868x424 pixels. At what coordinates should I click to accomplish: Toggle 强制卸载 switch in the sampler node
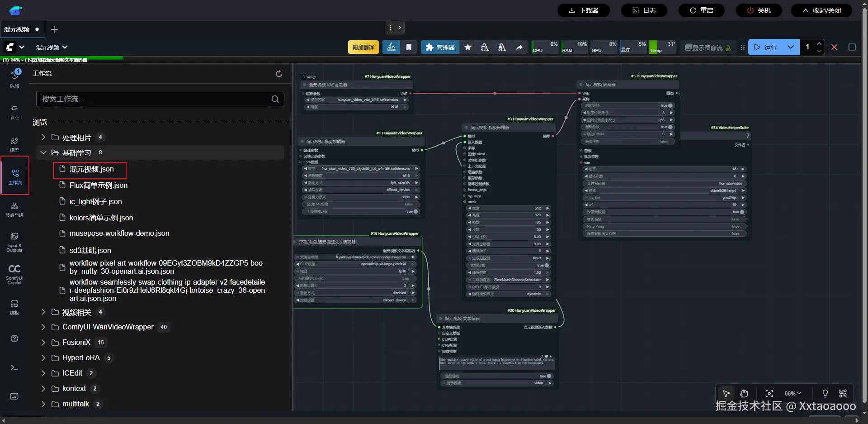[x=508, y=265]
